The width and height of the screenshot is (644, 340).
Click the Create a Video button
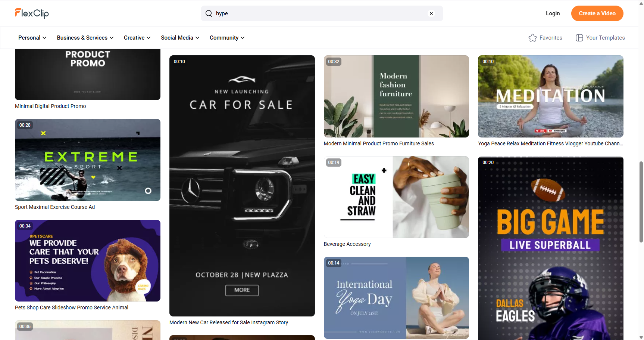[x=597, y=13]
